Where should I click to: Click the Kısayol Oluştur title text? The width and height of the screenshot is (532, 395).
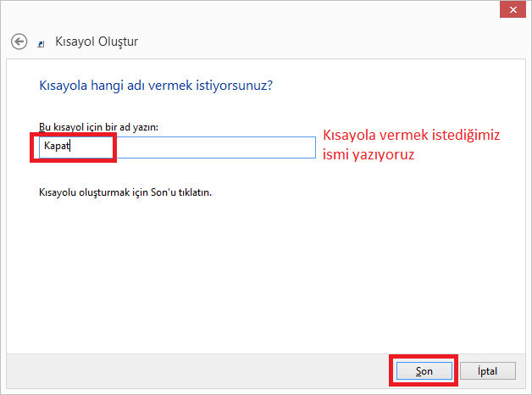96,41
